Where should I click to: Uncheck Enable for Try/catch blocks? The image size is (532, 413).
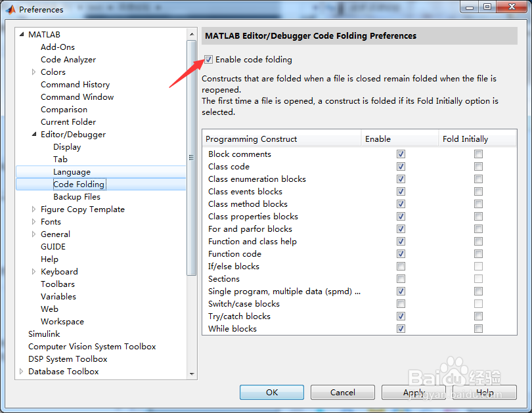coord(401,316)
